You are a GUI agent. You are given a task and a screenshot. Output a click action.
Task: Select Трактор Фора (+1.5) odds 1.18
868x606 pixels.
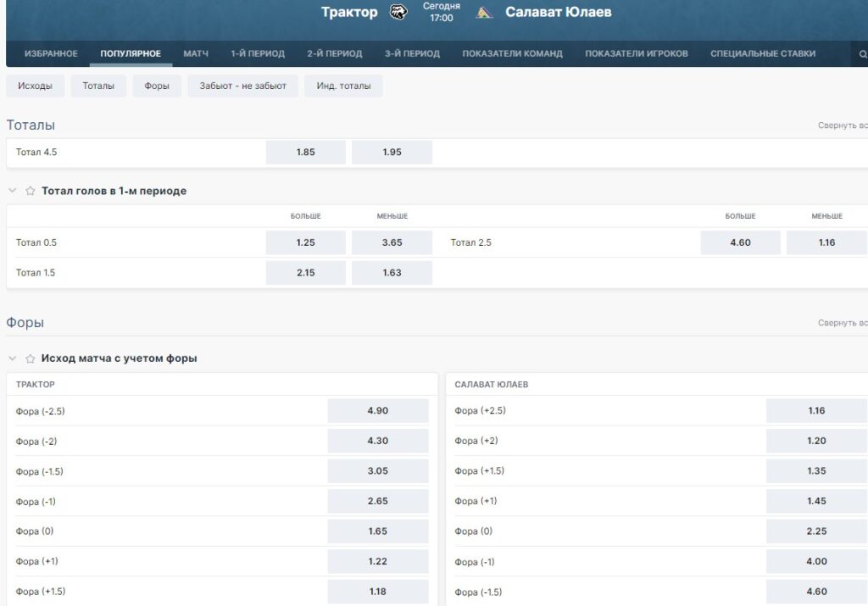coord(378,592)
